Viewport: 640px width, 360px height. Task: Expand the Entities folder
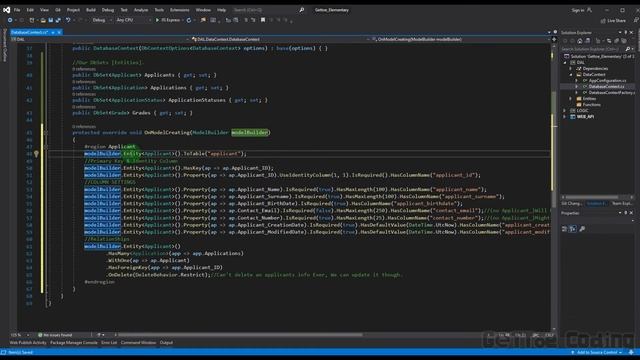point(571,99)
